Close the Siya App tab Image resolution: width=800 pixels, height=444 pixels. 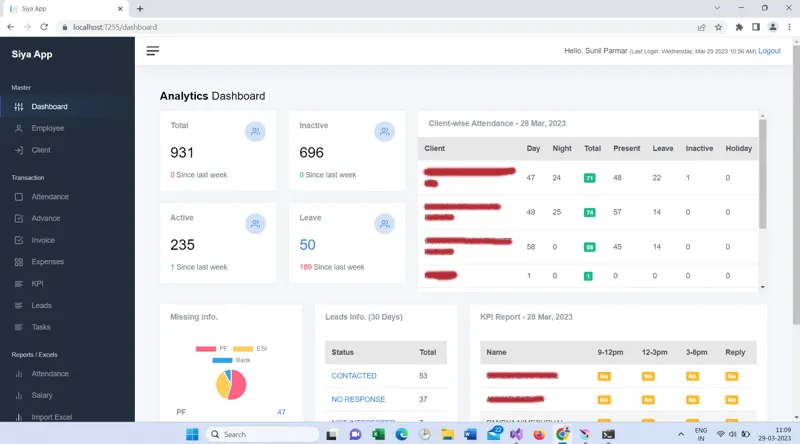[120, 9]
